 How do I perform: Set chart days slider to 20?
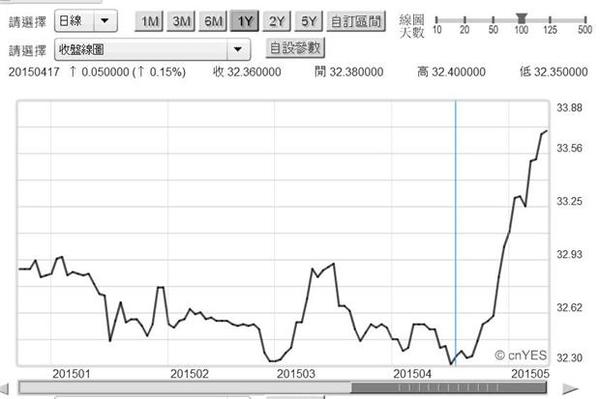[465, 20]
